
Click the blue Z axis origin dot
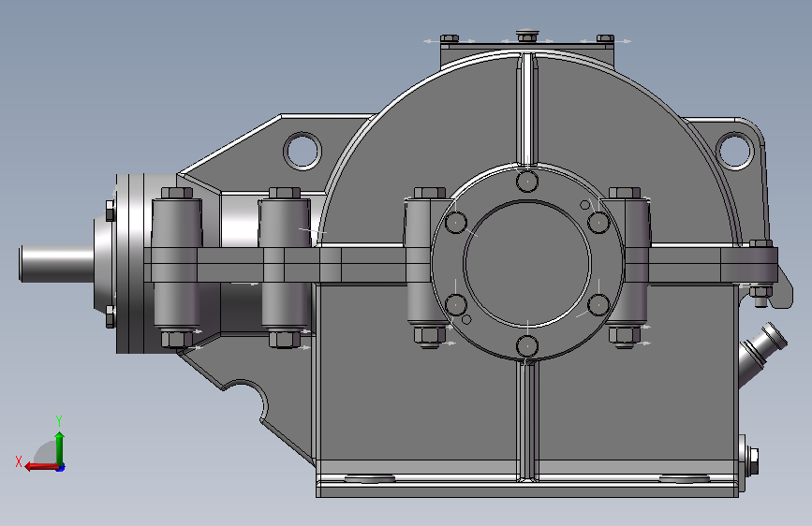point(61,467)
